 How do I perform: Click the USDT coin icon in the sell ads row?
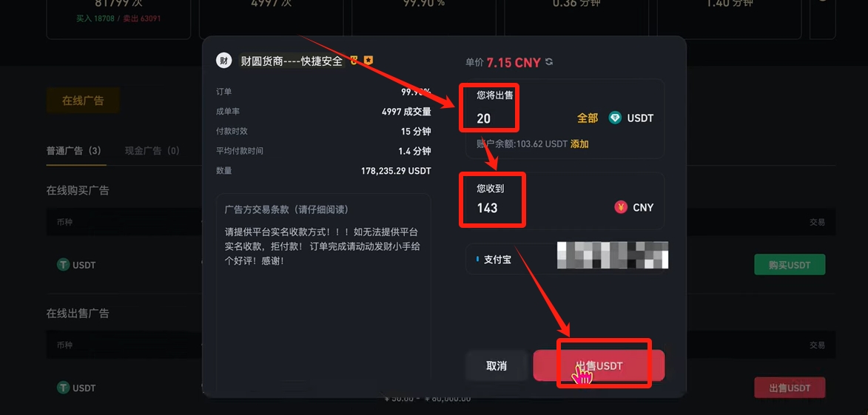pyautogui.click(x=64, y=388)
